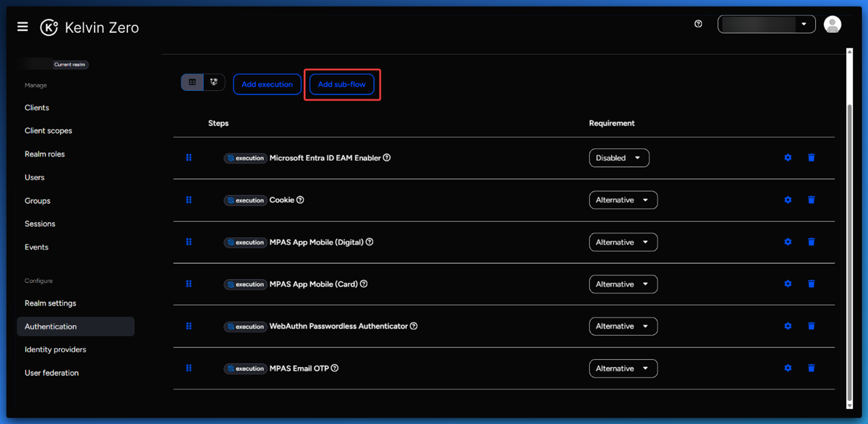The height and width of the screenshot is (424, 868).
Task: Click help icon next to WebAuthn Passwordless Authenticator
Action: [413, 326]
